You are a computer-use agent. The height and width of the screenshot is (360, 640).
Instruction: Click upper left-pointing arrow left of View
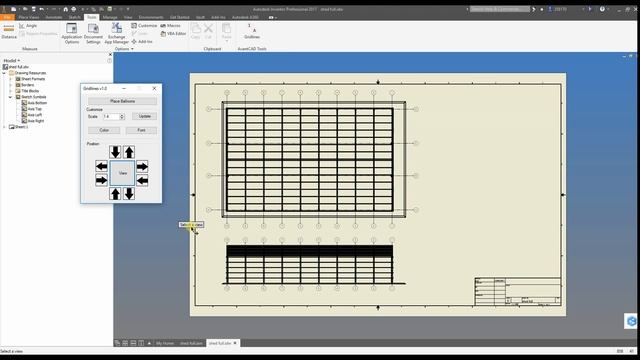tap(101, 166)
